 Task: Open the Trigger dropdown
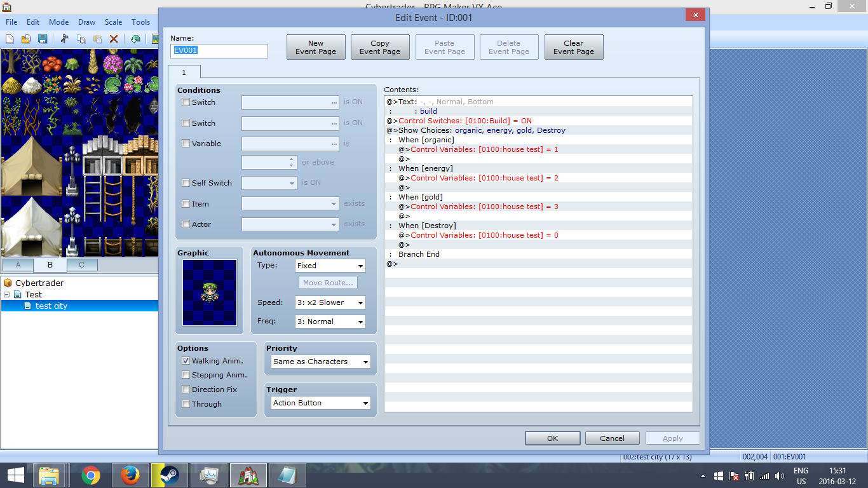point(320,403)
